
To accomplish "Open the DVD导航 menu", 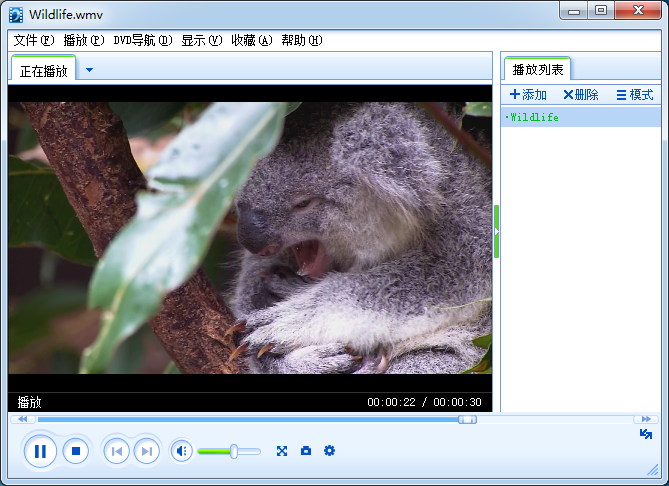I will (x=142, y=41).
